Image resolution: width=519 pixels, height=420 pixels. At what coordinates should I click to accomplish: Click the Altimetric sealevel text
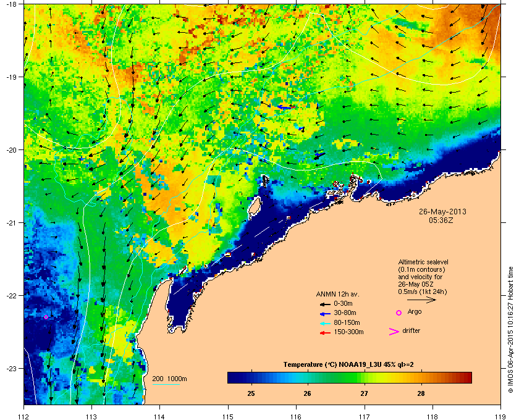click(423, 262)
